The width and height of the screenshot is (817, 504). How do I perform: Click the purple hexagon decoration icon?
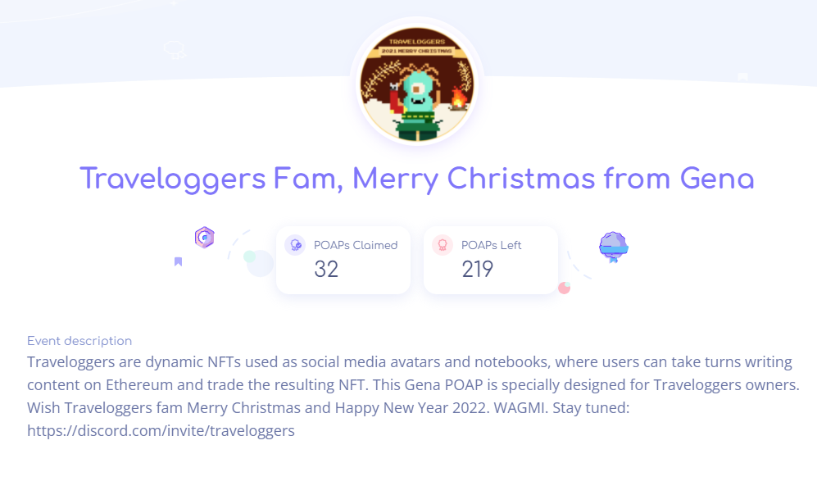(x=204, y=237)
